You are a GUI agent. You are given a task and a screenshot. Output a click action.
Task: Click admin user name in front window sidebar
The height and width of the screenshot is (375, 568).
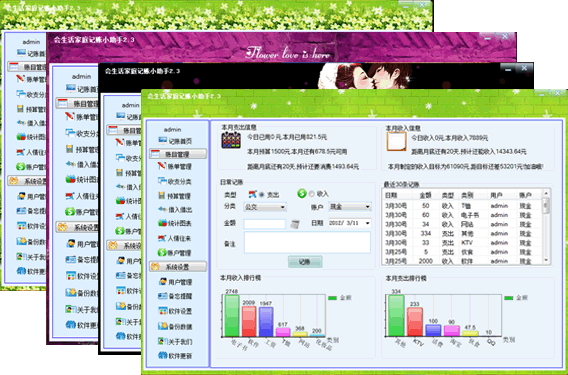(x=172, y=129)
